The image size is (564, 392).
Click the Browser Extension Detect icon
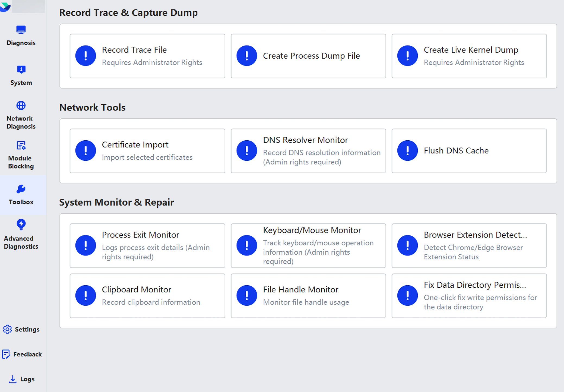(x=407, y=245)
